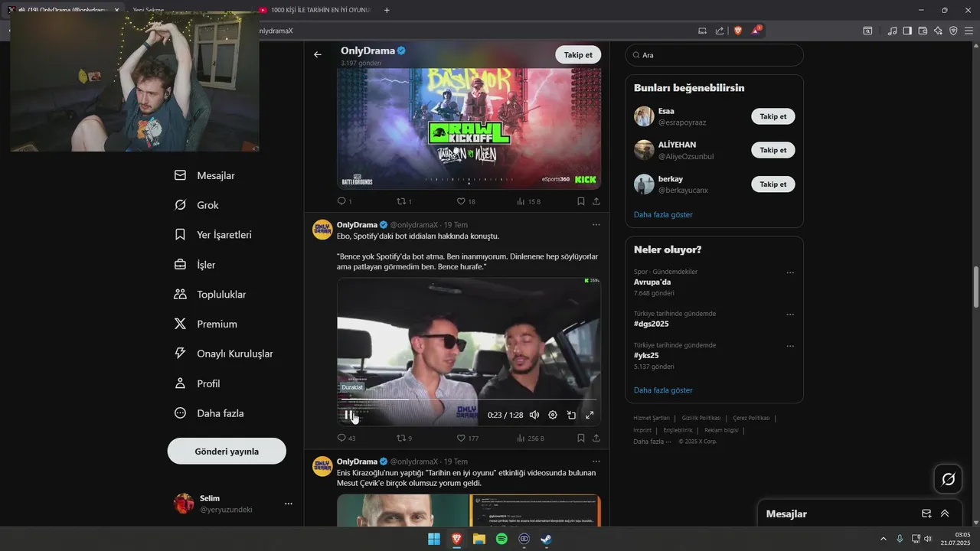Expand Daha fazla footer options

652,442
